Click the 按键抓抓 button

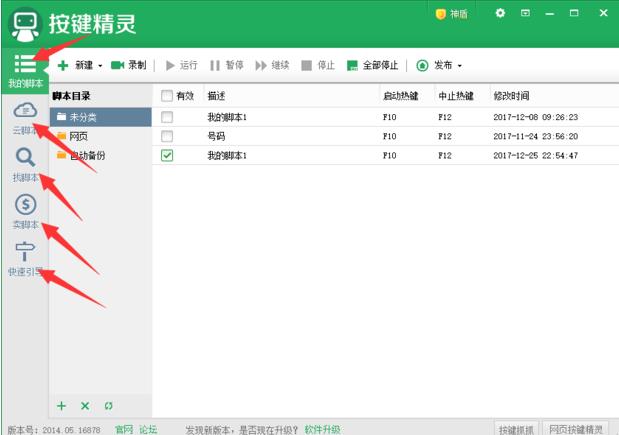[x=516, y=429]
